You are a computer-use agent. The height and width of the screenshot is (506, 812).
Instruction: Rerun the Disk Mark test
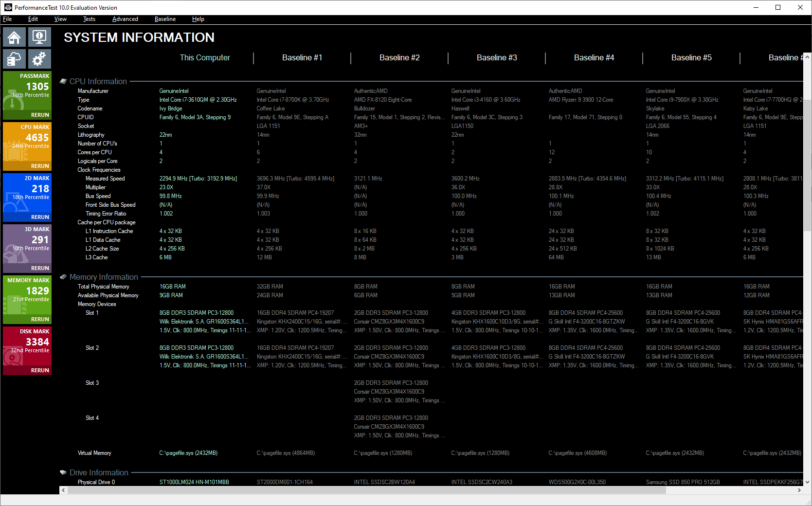coord(40,370)
